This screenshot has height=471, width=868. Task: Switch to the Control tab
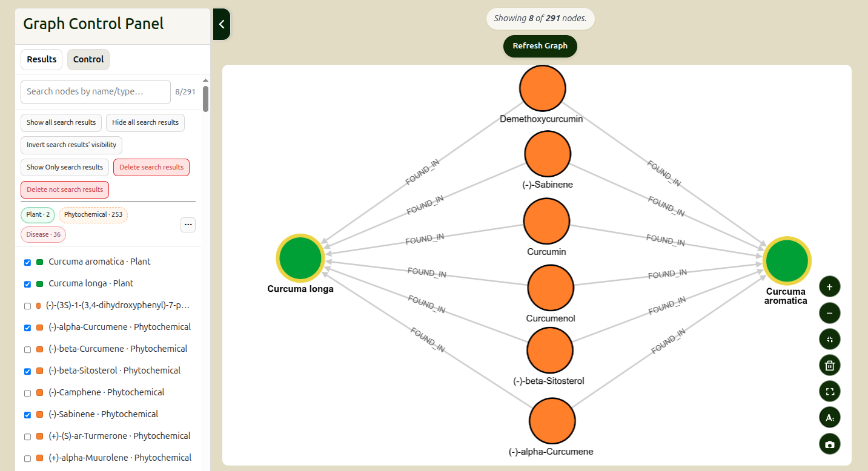[88, 59]
